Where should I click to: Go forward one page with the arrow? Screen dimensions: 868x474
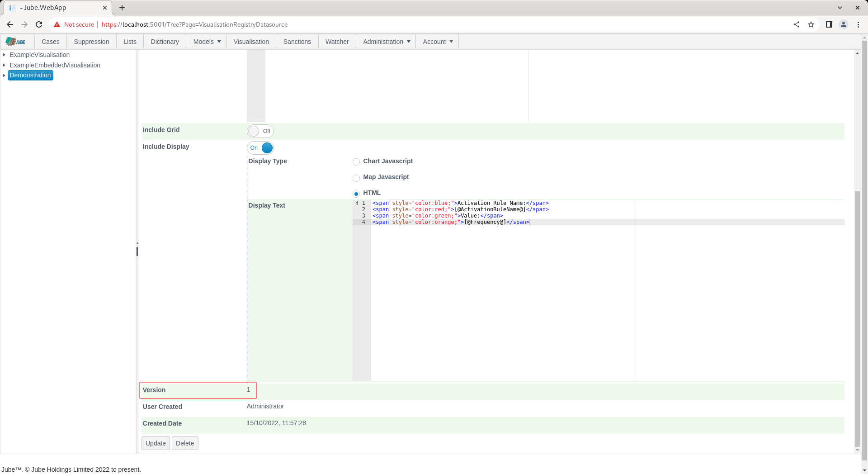click(24, 24)
